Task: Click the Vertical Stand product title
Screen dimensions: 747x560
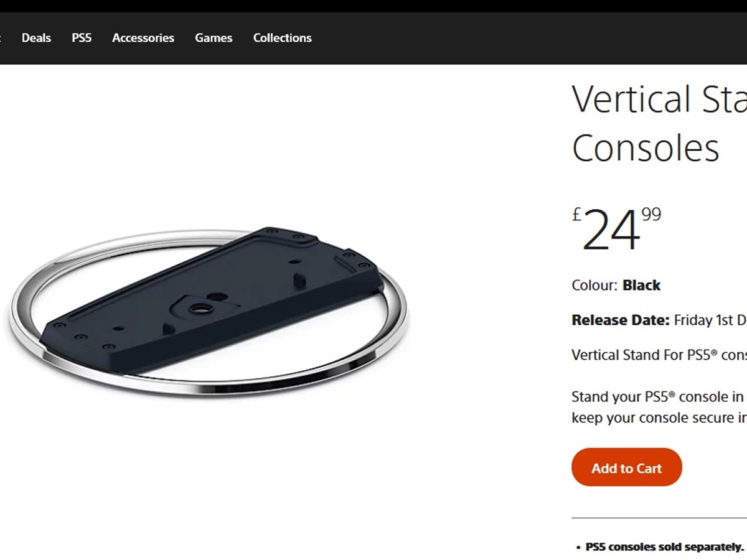Action: coord(659,123)
